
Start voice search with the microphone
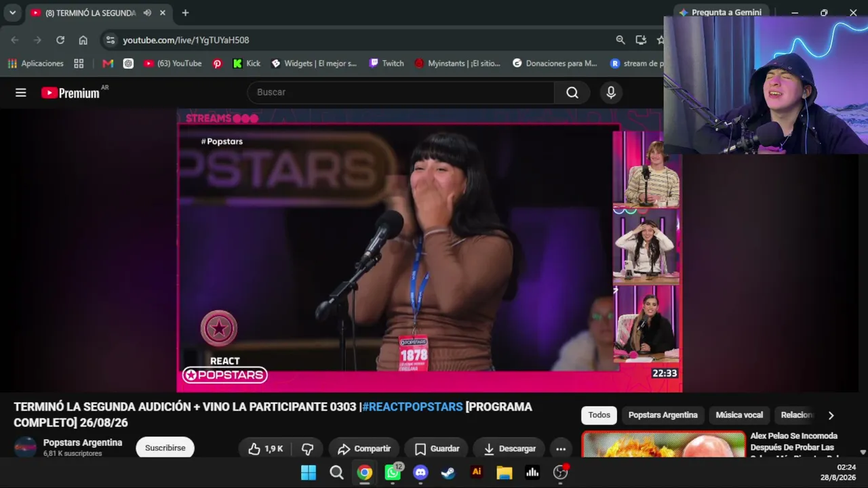click(x=611, y=93)
